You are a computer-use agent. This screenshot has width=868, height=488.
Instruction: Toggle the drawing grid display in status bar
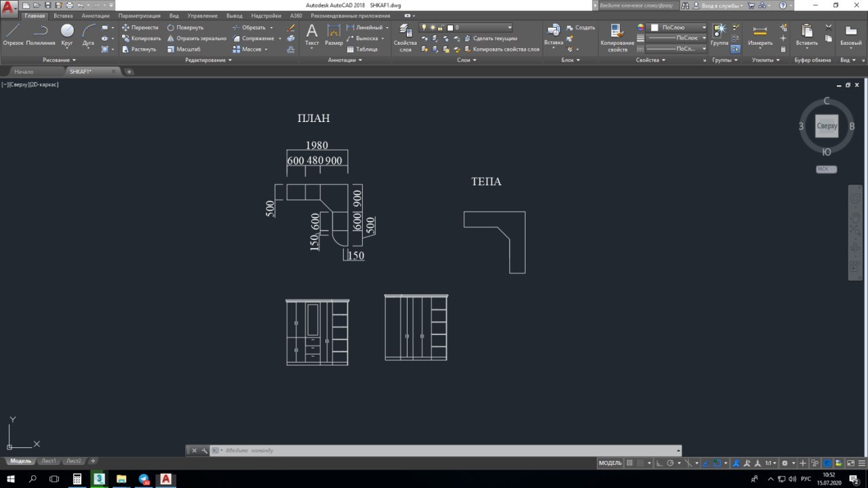630,463
